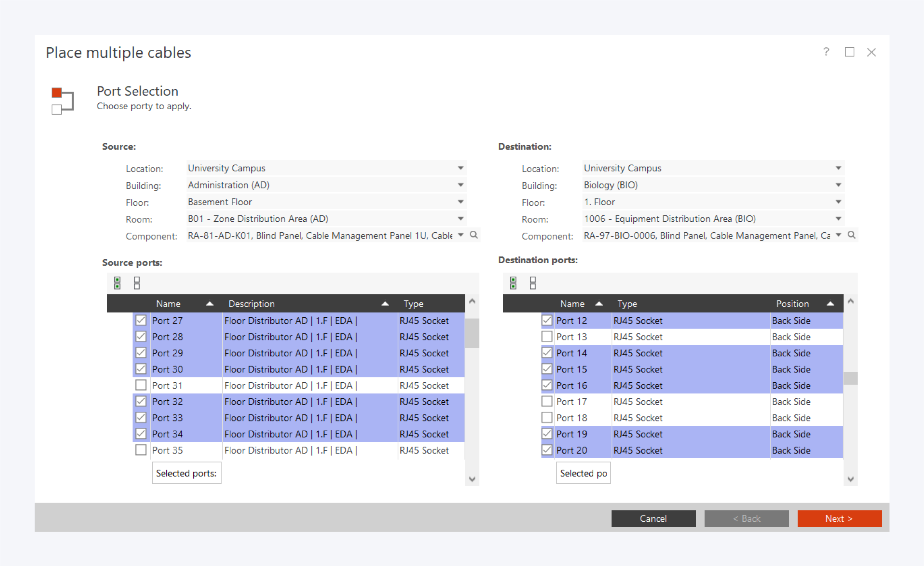Click the source ports vertical scrollbar thumb
Image resolution: width=924 pixels, height=566 pixels.
[x=472, y=333]
